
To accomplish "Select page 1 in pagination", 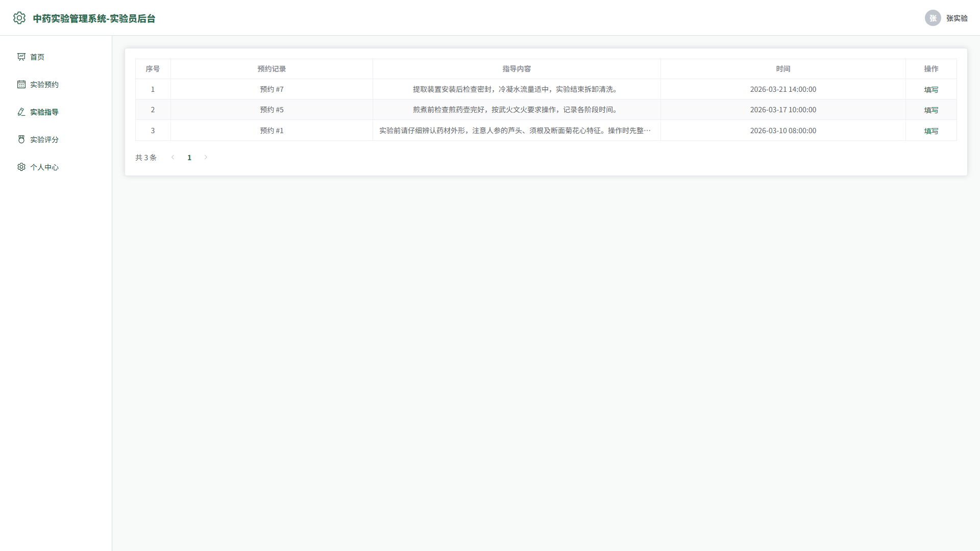I will tap(189, 157).
